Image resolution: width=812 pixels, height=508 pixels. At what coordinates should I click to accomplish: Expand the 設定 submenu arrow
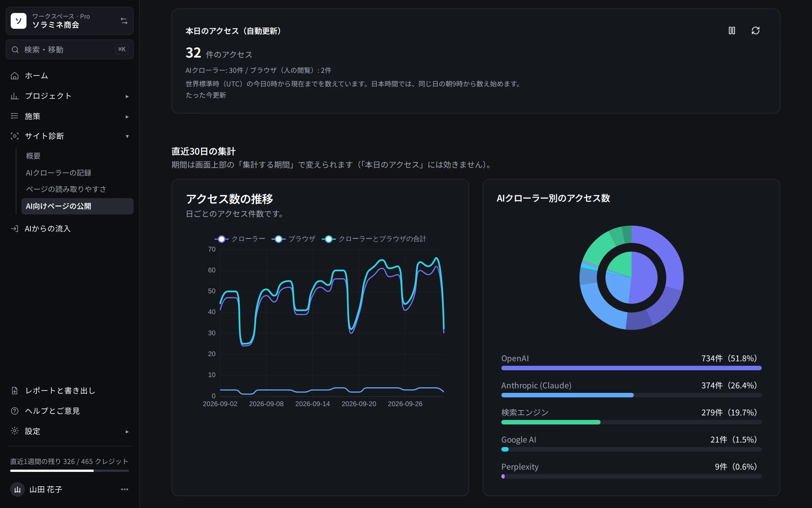click(127, 432)
